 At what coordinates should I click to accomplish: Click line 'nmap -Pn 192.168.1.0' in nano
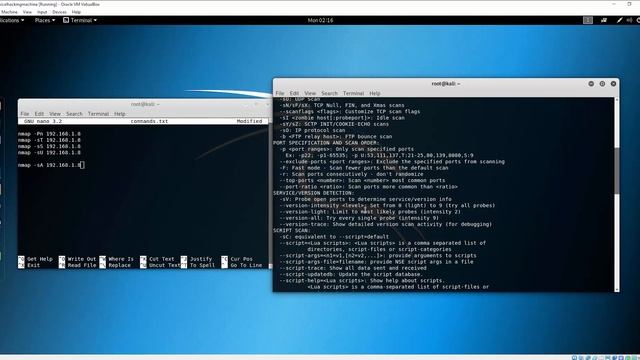click(x=49, y=134)
